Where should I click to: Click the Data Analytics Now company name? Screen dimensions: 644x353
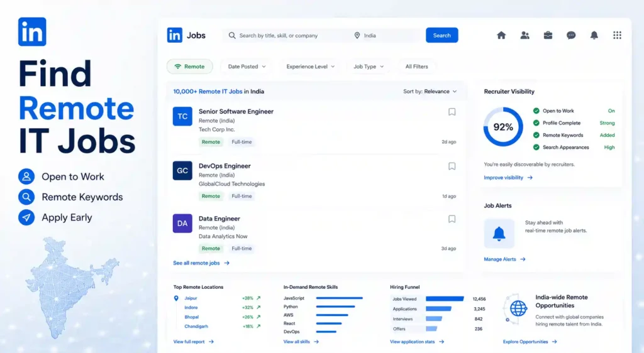(223, 237)
